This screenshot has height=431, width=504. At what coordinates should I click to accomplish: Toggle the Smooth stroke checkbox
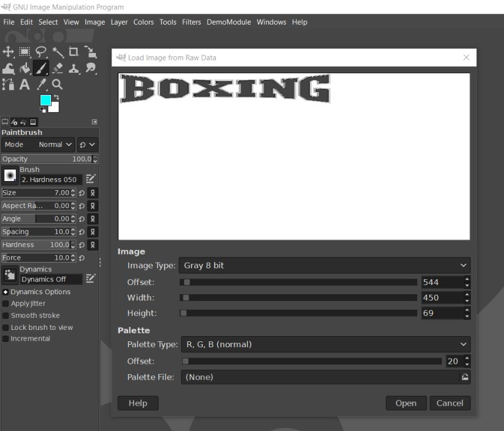tap(6, 315)
